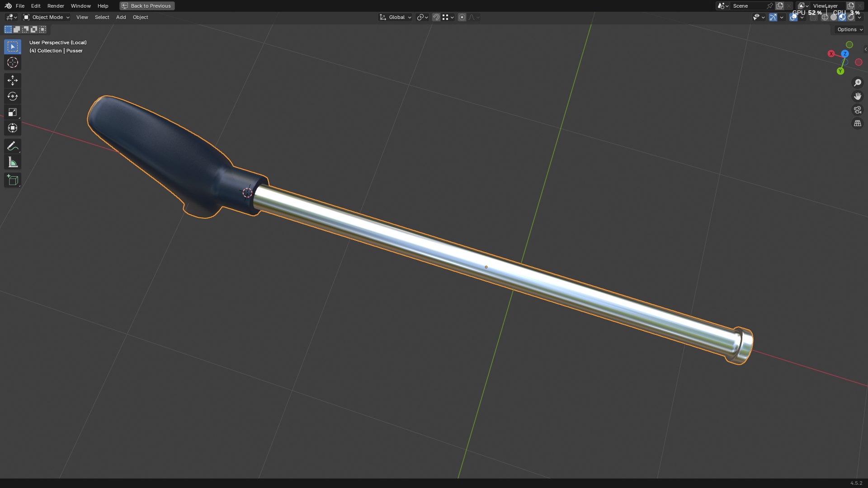This screenshot has height=488, width=868.
Task: Click the Pan hand viewport control
Action: (x=858, y=96)
